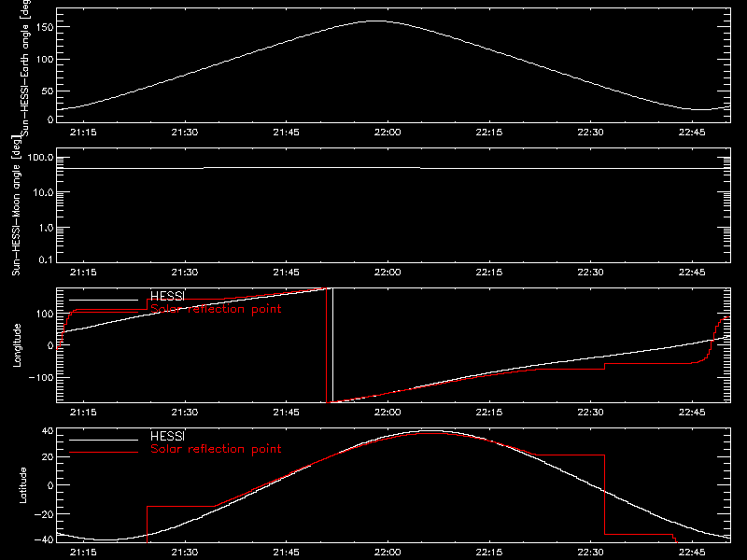Select 22:15 time label under Latitude plot
The image size is (747, 560).
click(x=488, y=553)
